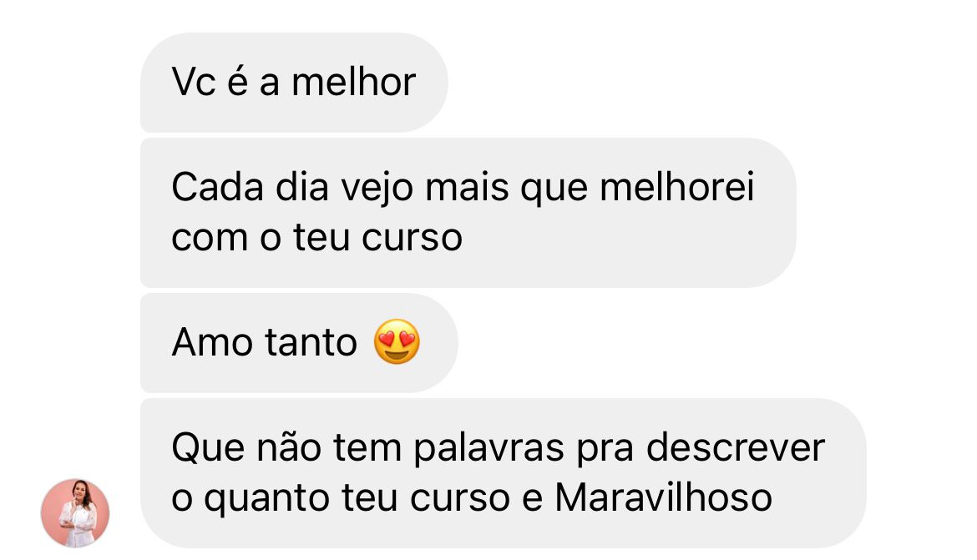This screenshot has width=977, height=560.
Task: Click the word "palavras" in the last message
Action: (489, 447)
